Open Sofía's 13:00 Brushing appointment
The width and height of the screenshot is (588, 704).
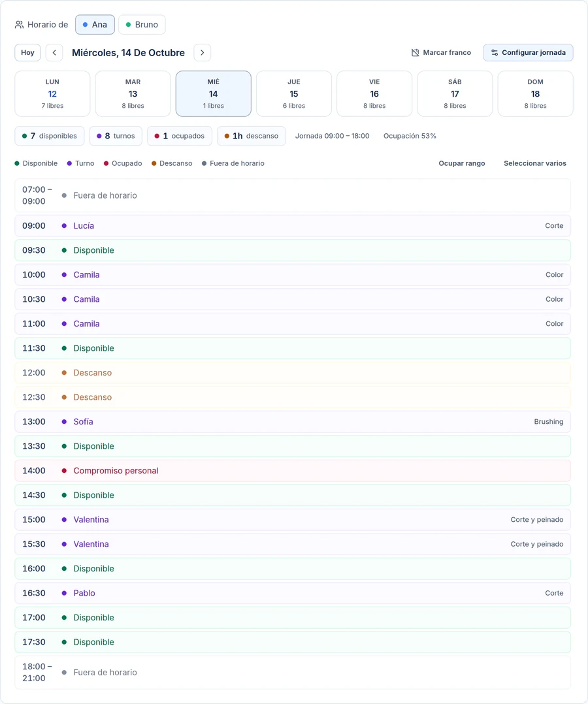(x=293, y=422)
